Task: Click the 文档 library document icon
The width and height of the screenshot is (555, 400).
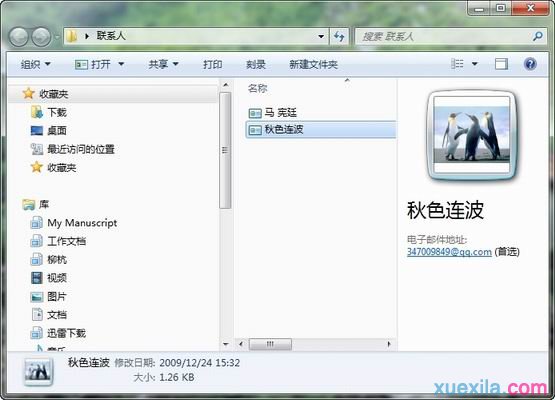Action: (37, 315)
